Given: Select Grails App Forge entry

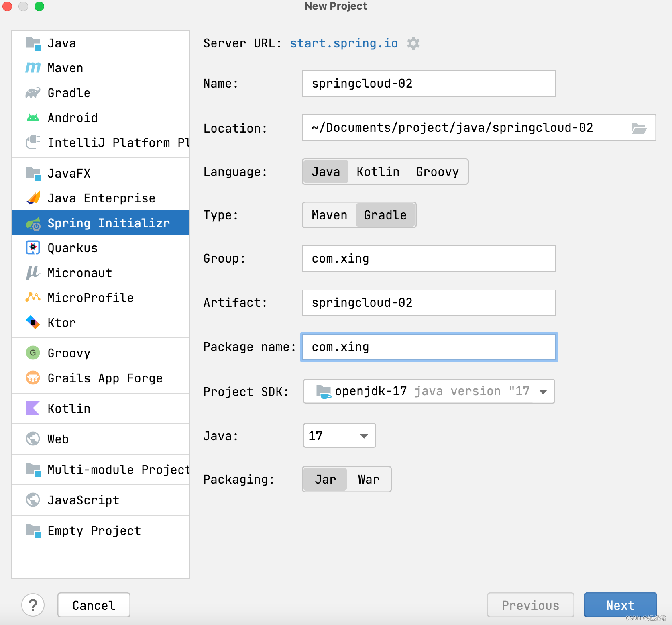Looking at the screenshot, I should pos(101,378).
